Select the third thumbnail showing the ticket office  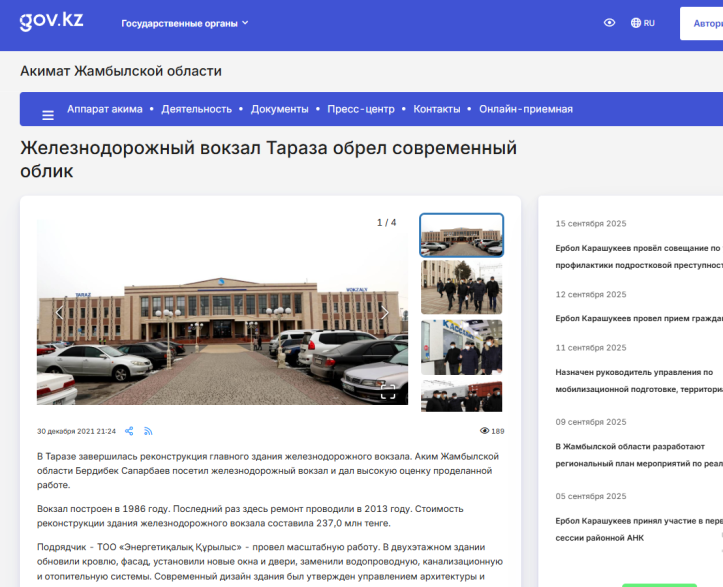461,346
